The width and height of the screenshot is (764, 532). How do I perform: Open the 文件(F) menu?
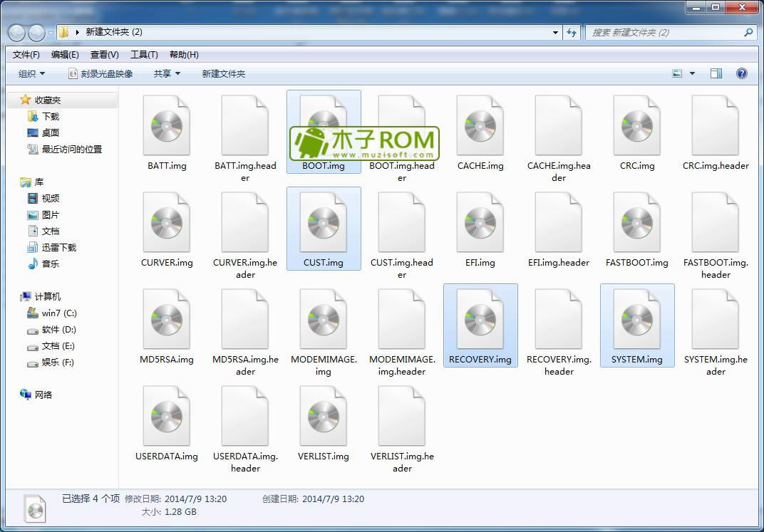tap(26, 55)
